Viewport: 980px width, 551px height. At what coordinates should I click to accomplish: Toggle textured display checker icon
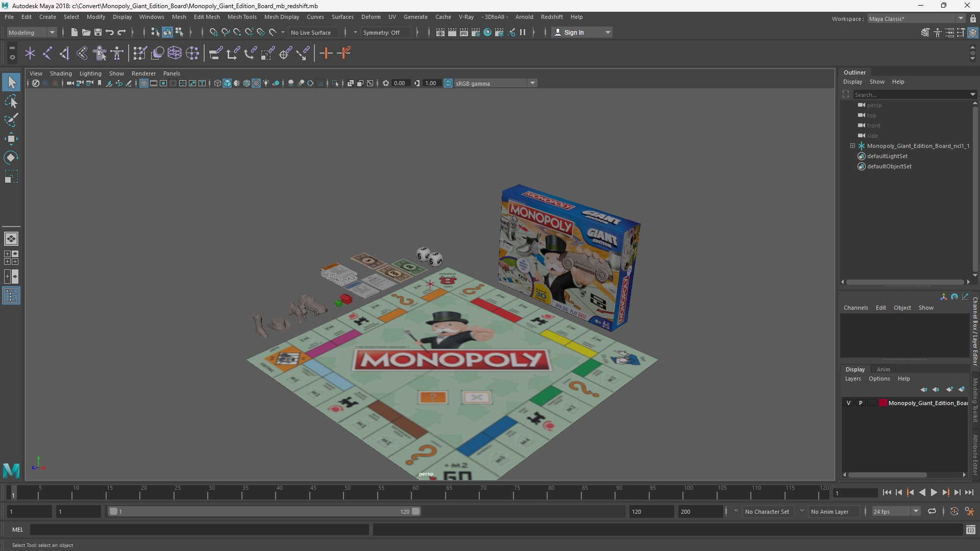tap(256, 83)
